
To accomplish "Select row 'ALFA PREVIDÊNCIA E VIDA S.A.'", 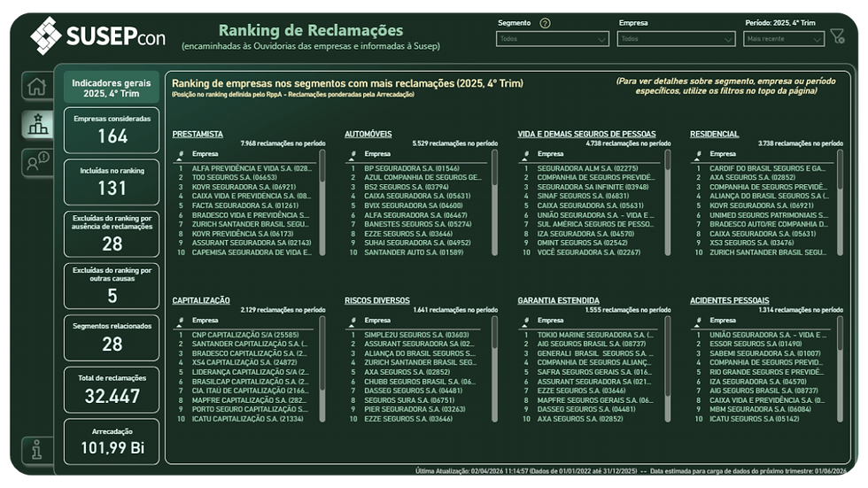I will pyautogui.click(x=245, y=168).
